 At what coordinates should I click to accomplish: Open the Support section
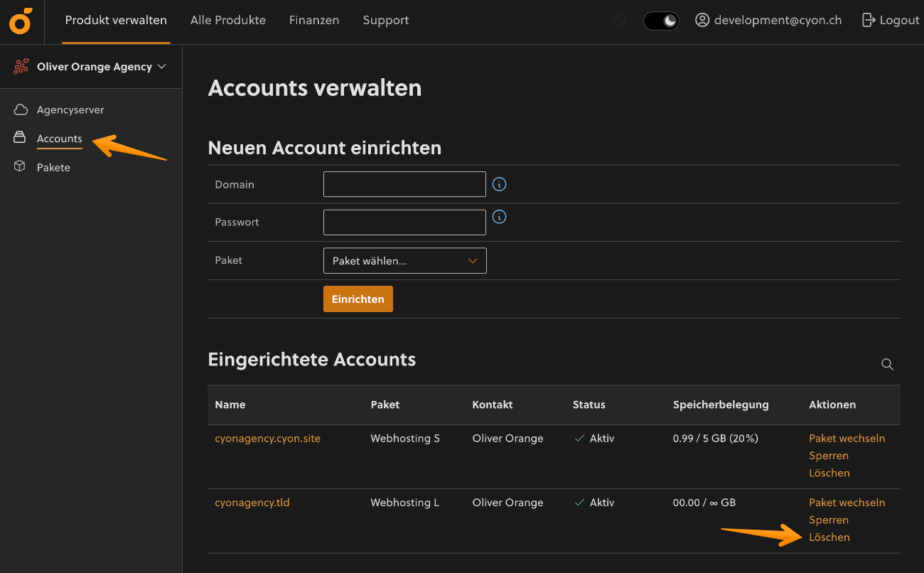coord(386,20)
